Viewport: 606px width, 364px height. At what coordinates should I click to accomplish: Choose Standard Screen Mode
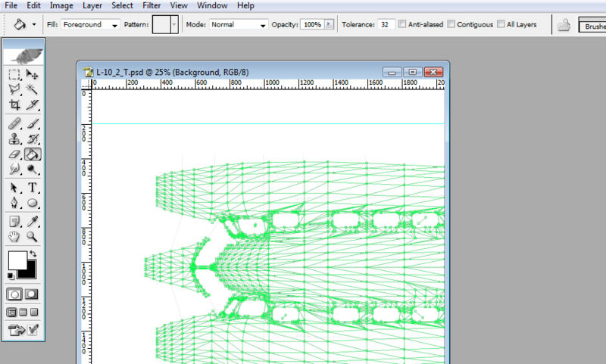11,313
